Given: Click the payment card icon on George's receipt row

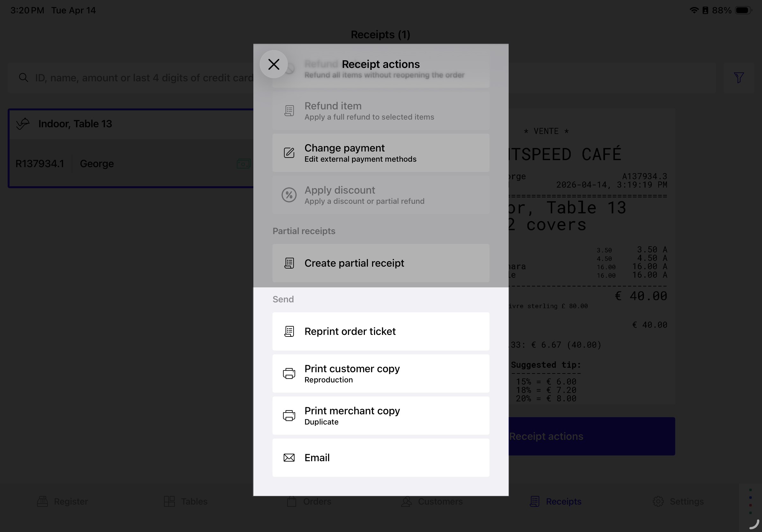Looking at the screenshot, I should (x=244, y=164).
